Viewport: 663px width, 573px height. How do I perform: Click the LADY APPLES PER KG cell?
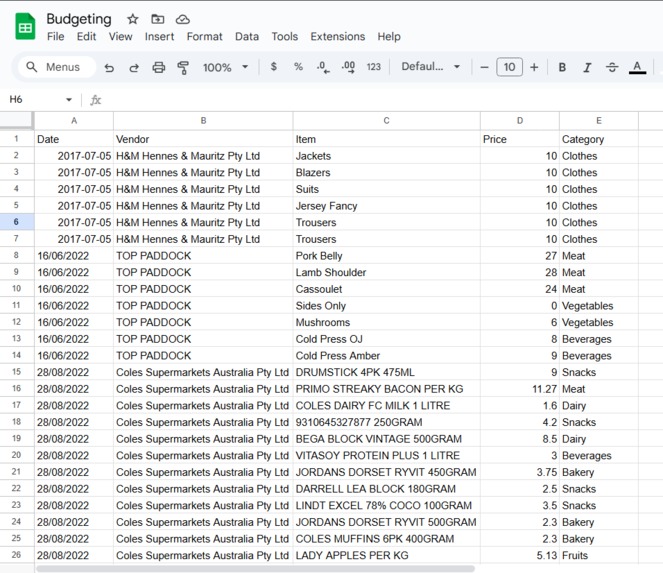[x=386, y=555]
